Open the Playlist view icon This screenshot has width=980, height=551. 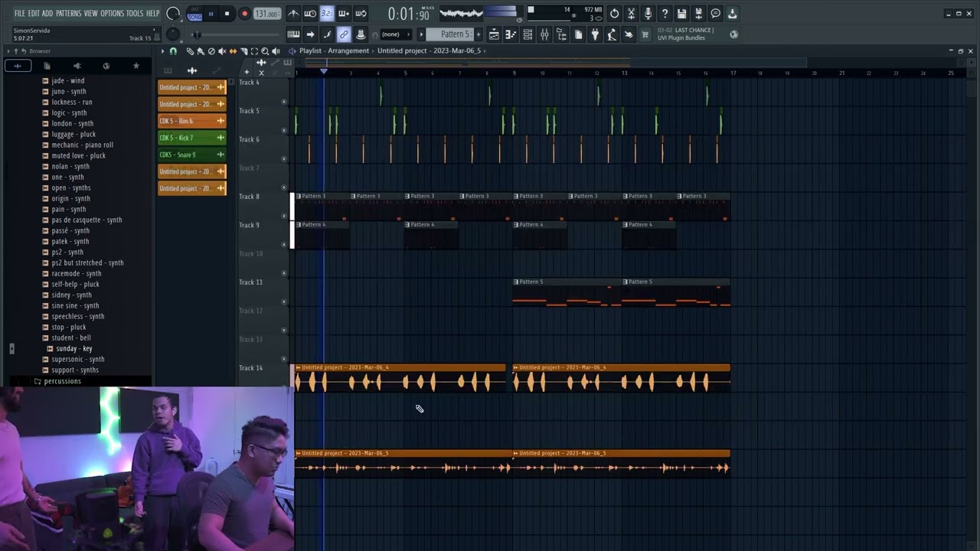[494, 34]
